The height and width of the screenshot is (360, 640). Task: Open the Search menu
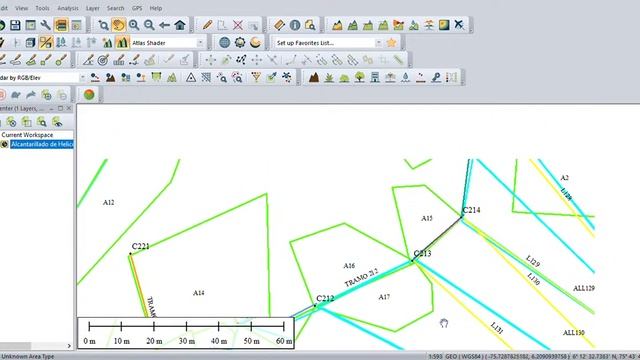pos(116,8)
